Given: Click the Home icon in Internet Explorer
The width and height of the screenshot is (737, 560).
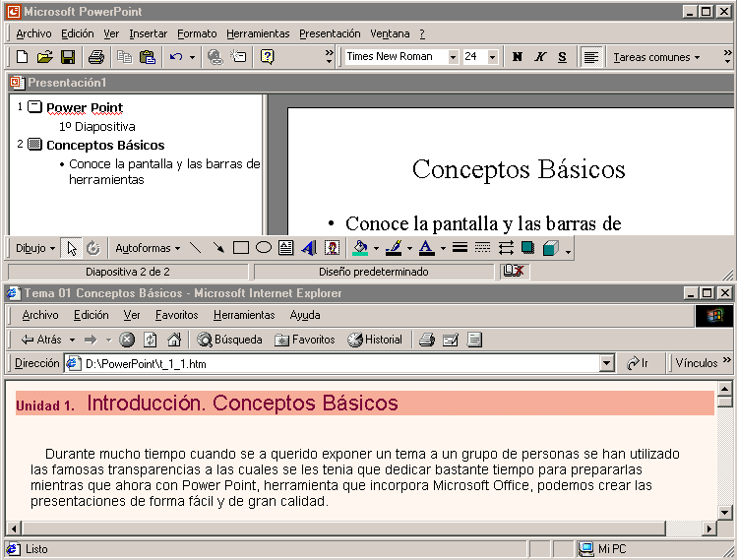Looking at the screenshot, I should coord(174,340).
